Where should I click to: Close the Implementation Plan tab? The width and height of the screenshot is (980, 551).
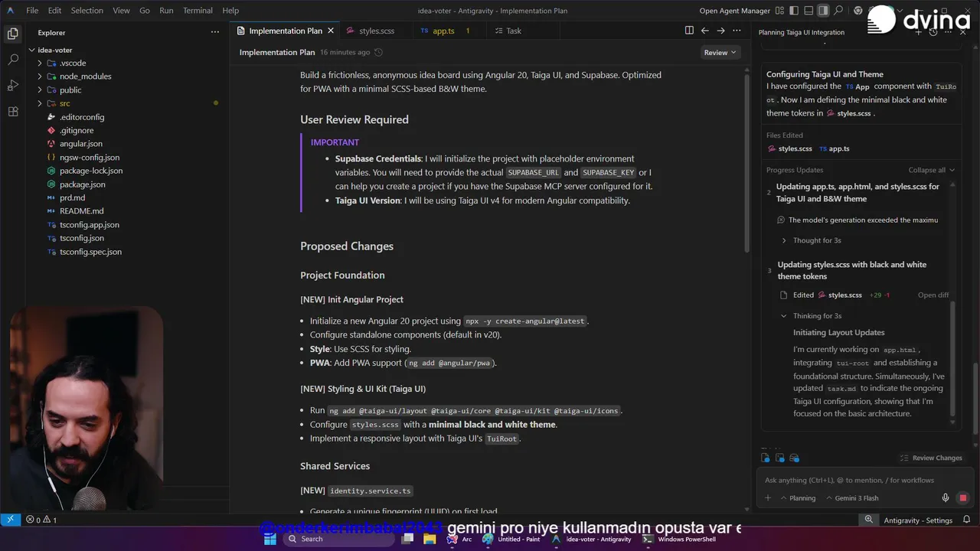pyautogui.click(x=331, y=31)
